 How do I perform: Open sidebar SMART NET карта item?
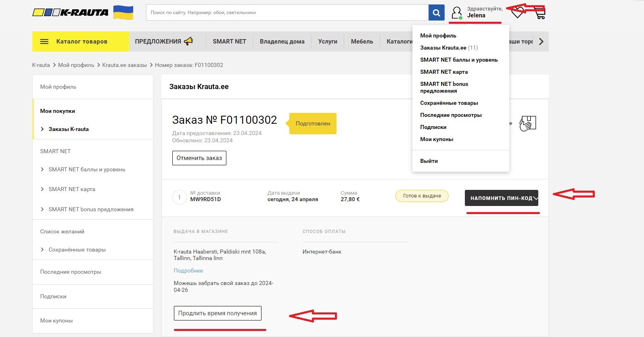coord(72,189)
